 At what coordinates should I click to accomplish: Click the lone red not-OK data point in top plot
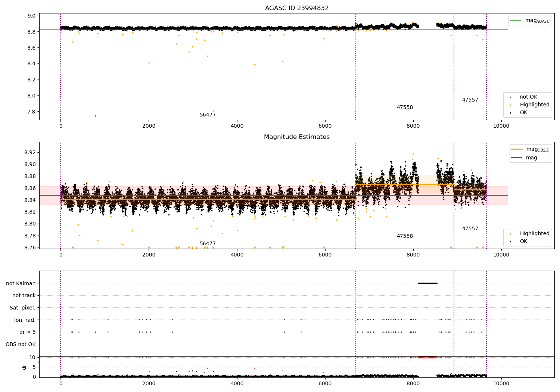(x=95, y=116)
